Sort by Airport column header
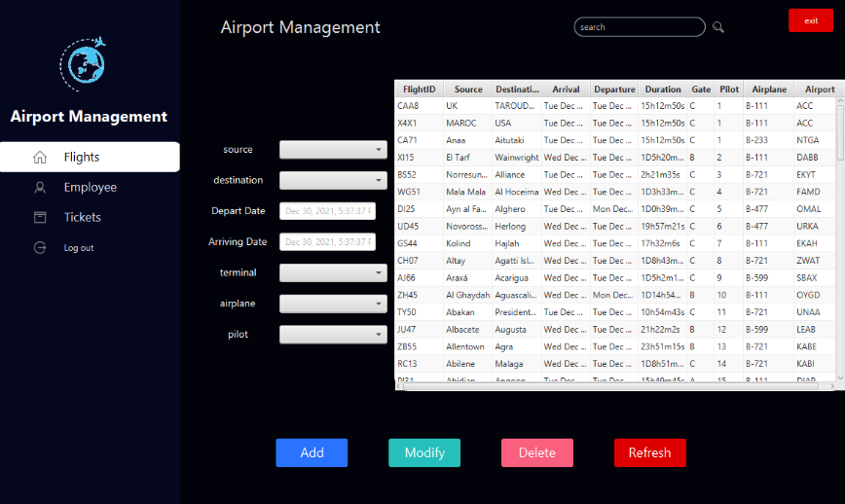The height and width of the screenshot is (504, 845). coord(820,90)
